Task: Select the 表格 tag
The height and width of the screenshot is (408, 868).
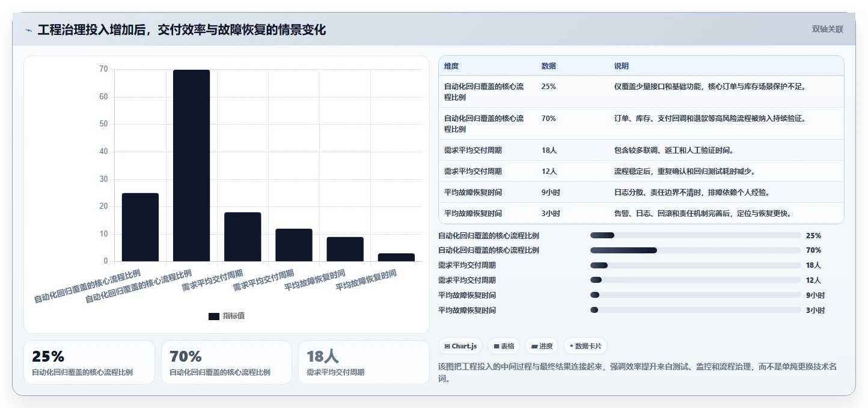Action: pyautogui.click(x=504, y=346)
